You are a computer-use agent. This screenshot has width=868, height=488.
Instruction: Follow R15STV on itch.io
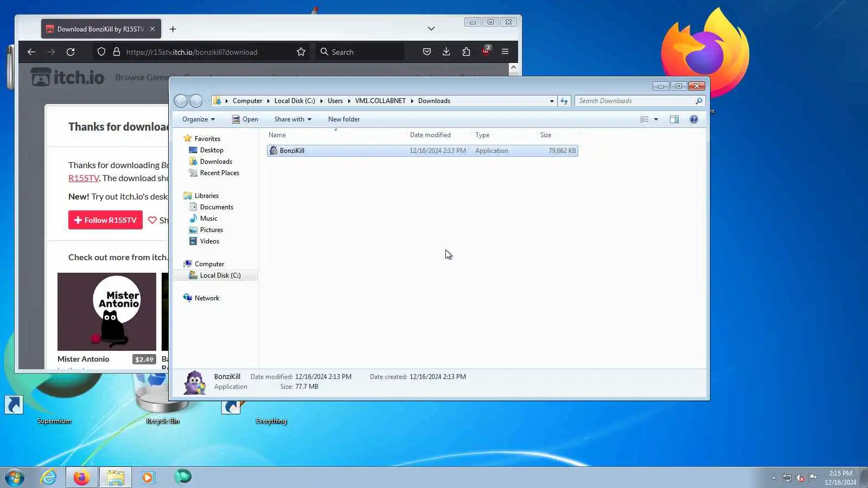point(105,220)
